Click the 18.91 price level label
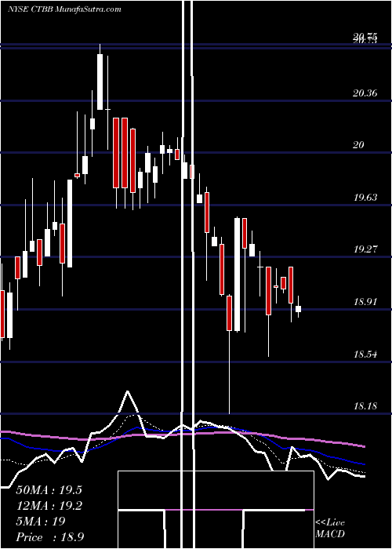The width and height of the screenshot is (392, 549). click(x=365, y=301)
